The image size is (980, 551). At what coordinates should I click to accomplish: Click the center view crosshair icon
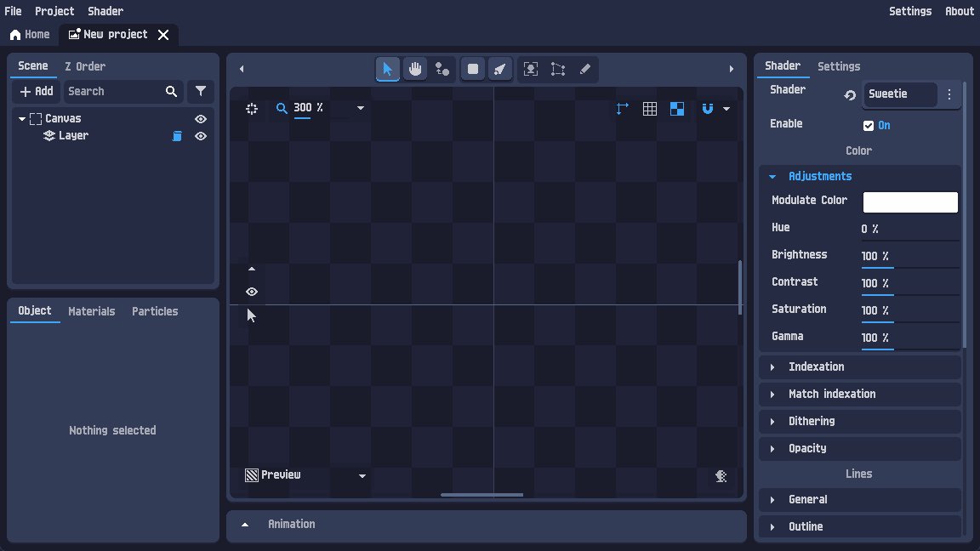coord(252,109)
